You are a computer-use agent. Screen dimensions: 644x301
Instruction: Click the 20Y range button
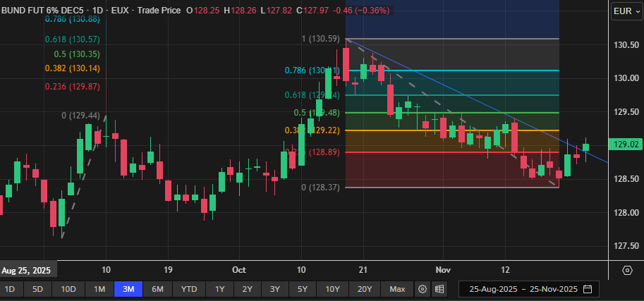tap(365, 289)
